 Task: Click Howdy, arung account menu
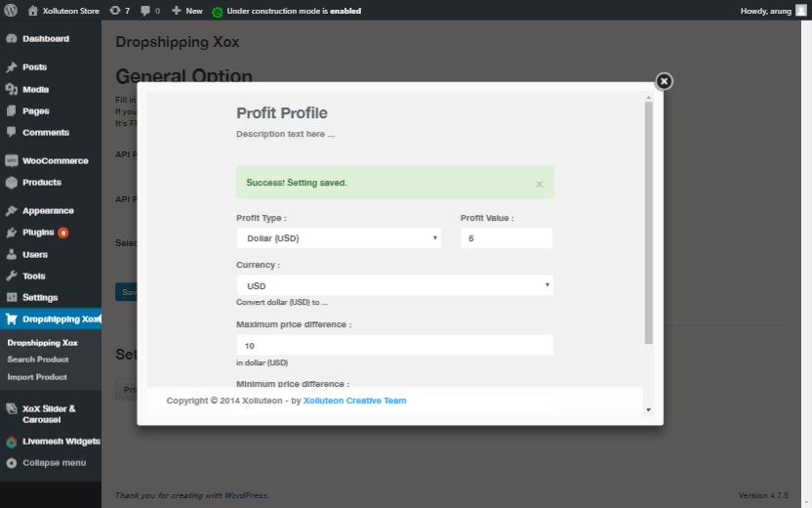tap(773, 11)
